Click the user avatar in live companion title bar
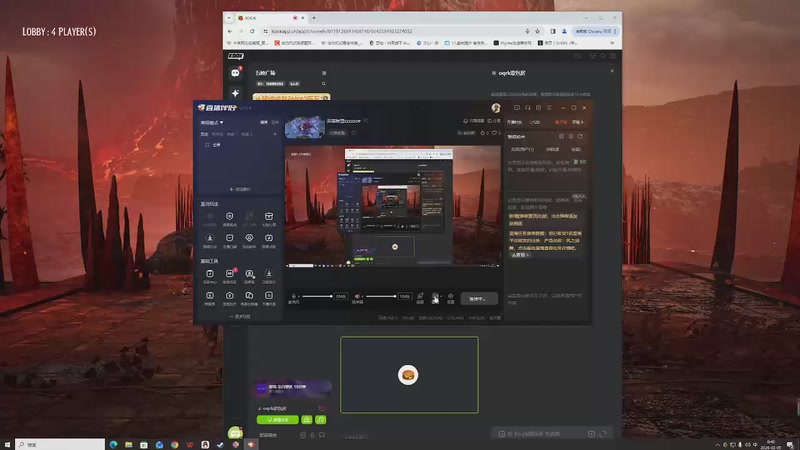800x450 pixels. [x=496, y=108]
